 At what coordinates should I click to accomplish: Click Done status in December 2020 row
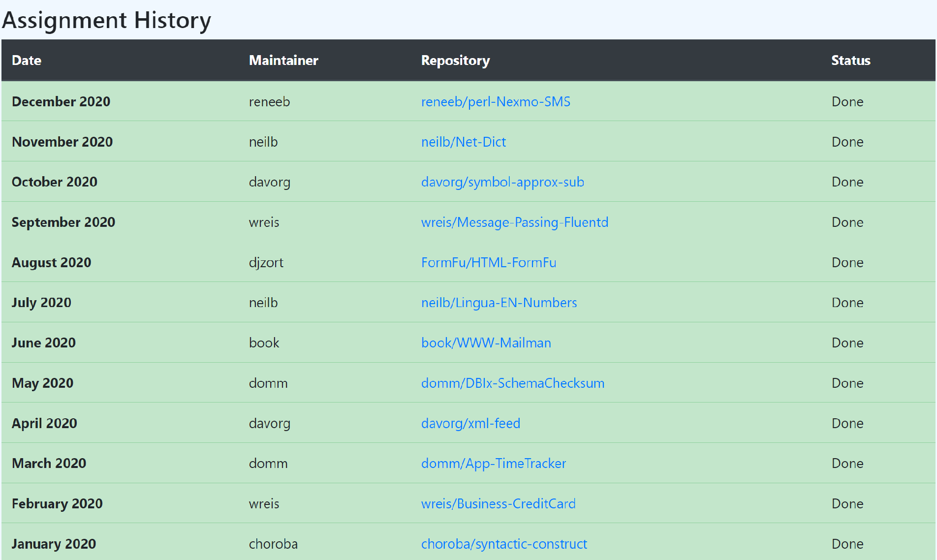(x=847, y=101)
